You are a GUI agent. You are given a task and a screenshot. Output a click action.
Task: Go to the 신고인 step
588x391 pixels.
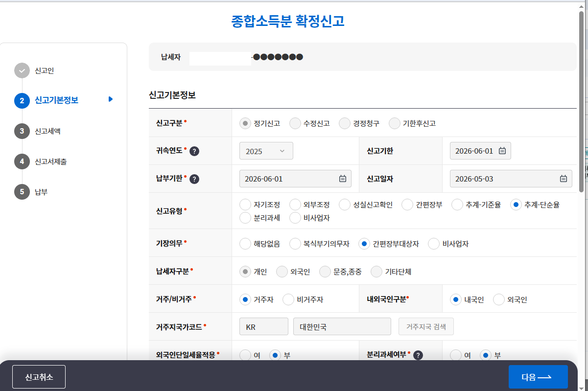pos(45,70)
